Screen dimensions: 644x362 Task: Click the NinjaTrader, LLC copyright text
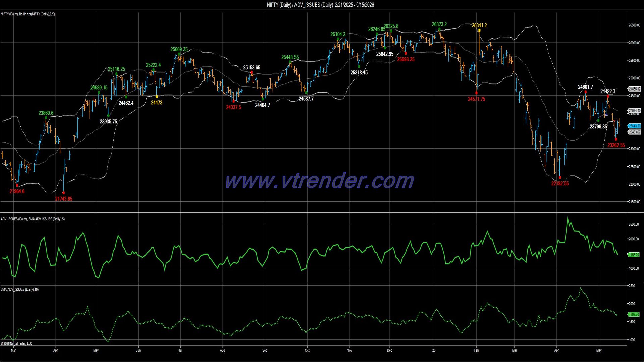tap(16, 343)
